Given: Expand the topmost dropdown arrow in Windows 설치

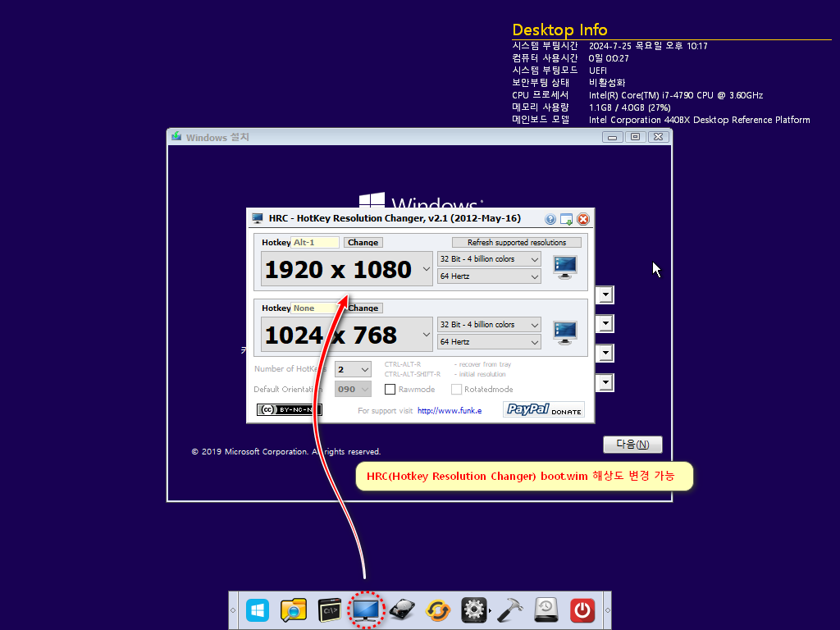Looking at the screenshot, I should point(605,294).
